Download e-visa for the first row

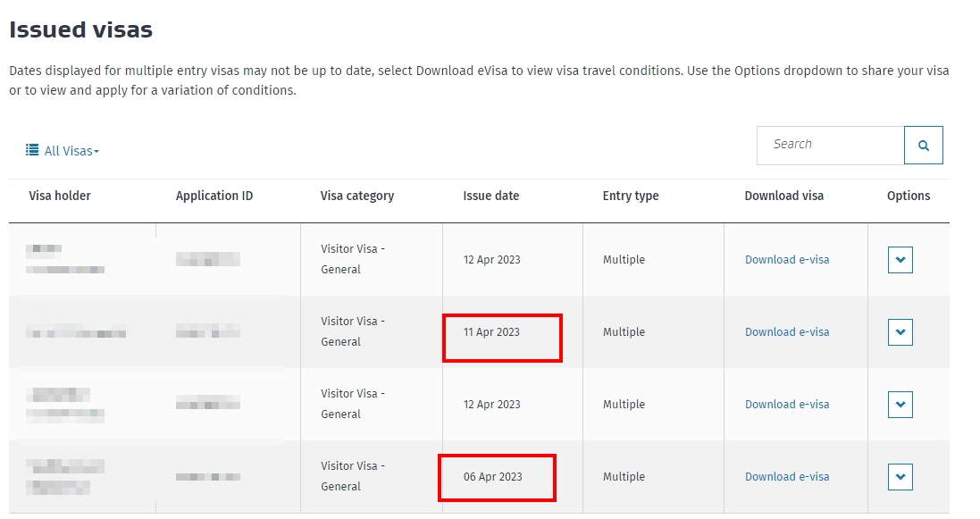click(787, 259)
